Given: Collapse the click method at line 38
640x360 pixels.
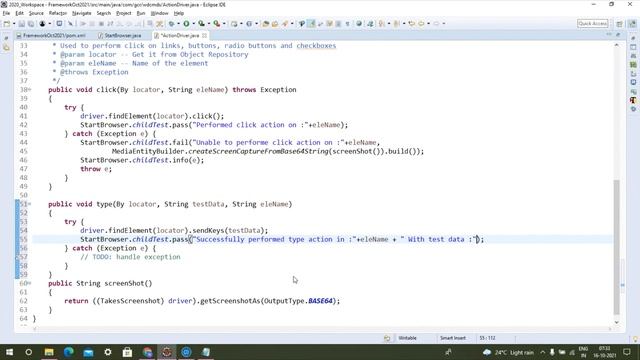Looking at the screenshot, I should tap(30, 89).
